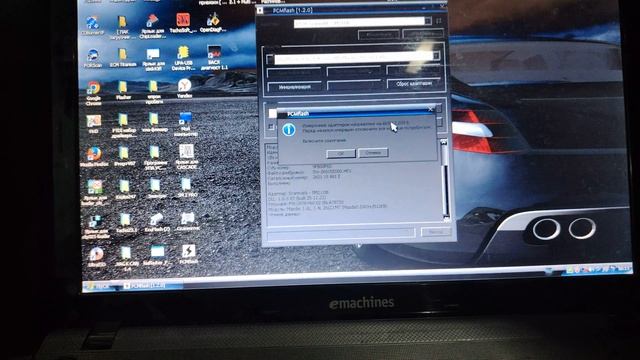Open the ChipLoader shortcut icon
The image size is (640, 360).
click(x=153, y=26)
